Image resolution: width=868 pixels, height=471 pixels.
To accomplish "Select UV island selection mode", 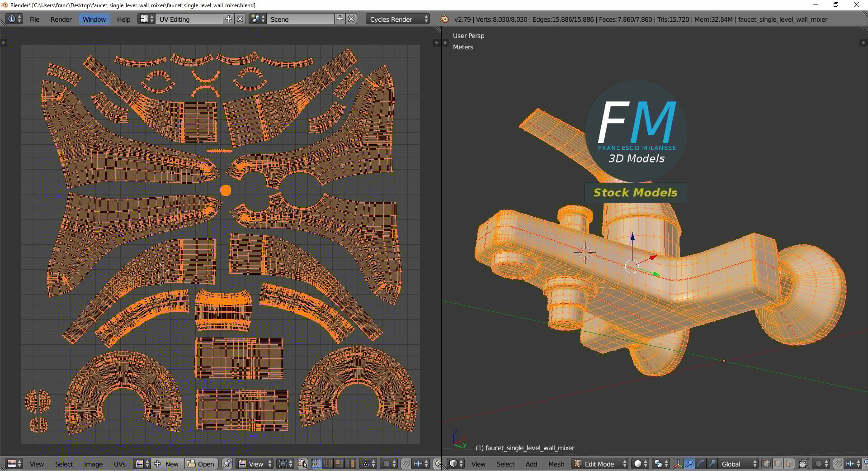I will [350, 464].
